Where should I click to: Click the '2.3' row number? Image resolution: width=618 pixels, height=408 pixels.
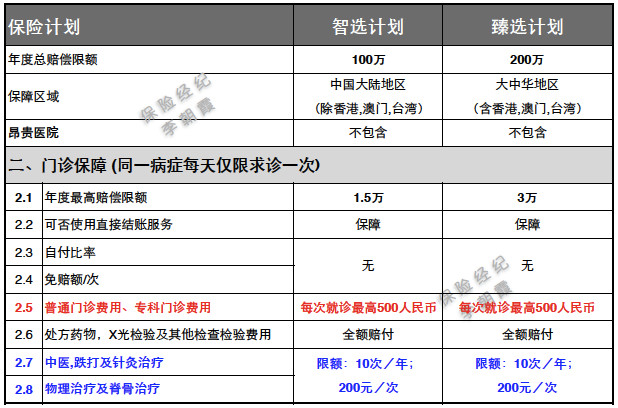[x=24, y=252]
